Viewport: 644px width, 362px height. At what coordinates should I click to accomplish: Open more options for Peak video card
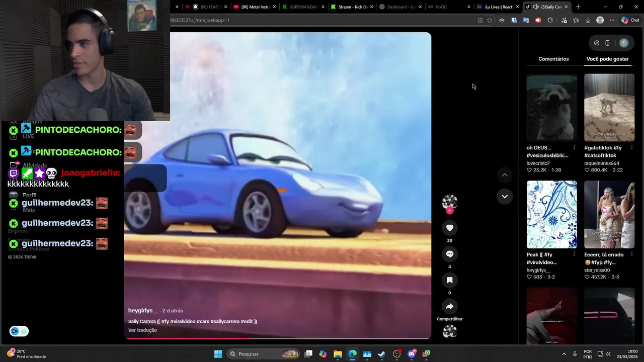pos(574,254)
